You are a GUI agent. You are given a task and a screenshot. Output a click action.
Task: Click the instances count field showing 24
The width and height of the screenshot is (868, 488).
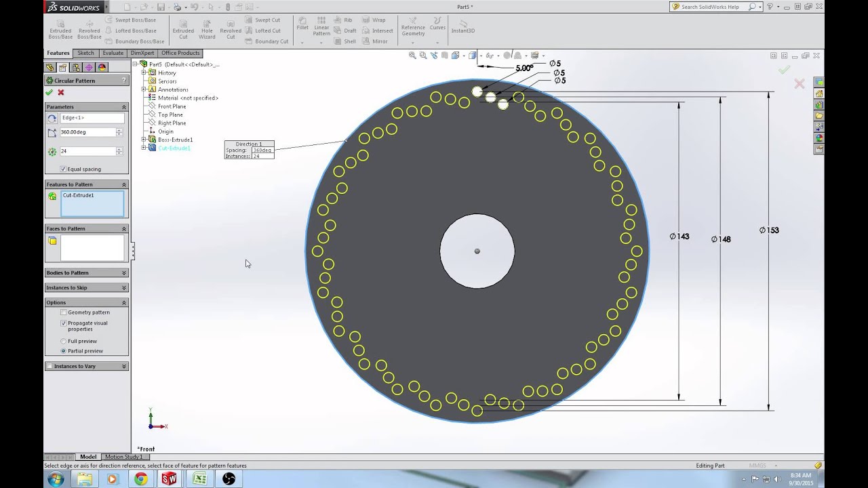point(87,151)
